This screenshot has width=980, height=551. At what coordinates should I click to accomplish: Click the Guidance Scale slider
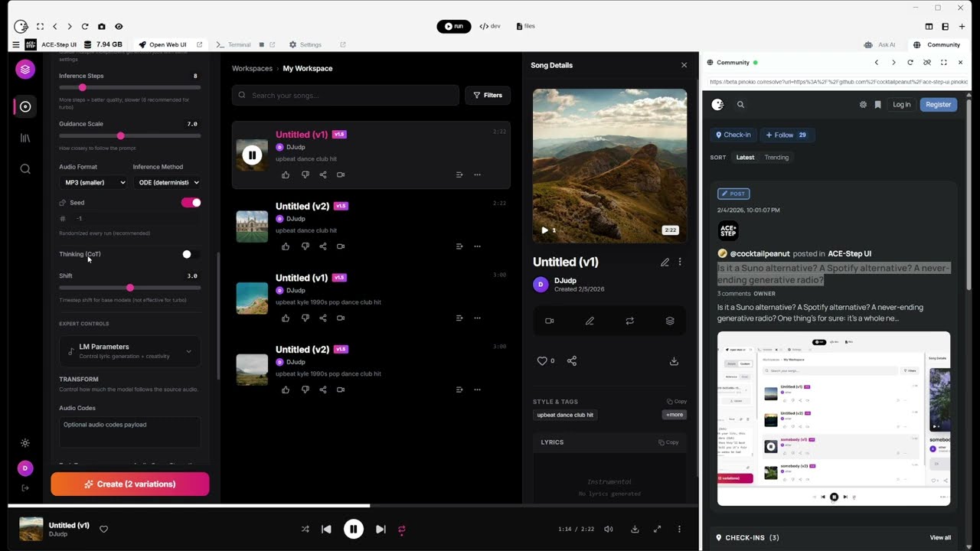[130, 135]
